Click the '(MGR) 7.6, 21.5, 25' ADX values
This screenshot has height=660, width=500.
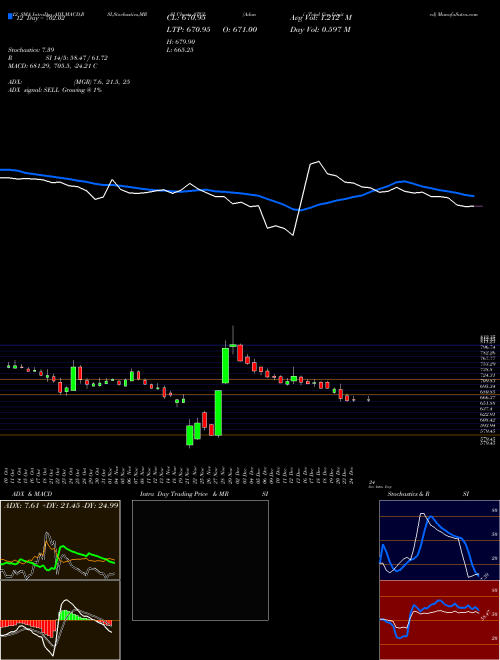tap(101, 82)
